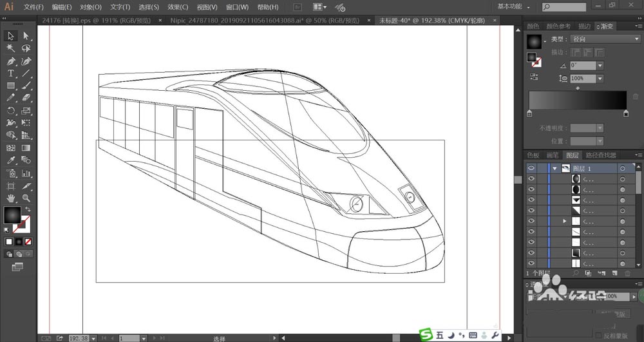Hide the sublayer that has an expand arrow
Viewport: 644px width, 342px height.
click(x=531, y=221)
